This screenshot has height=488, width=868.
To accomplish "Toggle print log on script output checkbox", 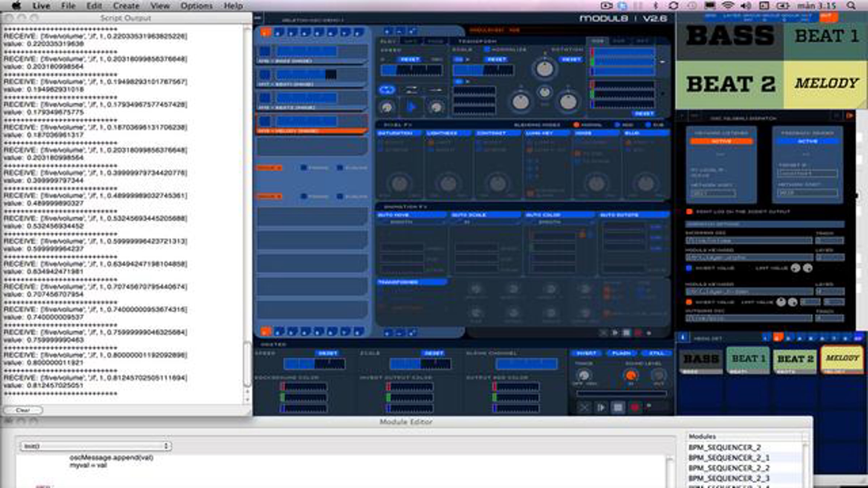I will [x=689, y=211].
